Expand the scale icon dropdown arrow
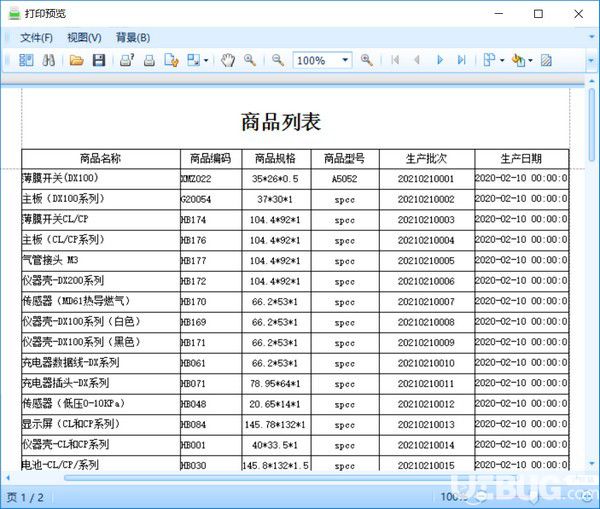 206,60
